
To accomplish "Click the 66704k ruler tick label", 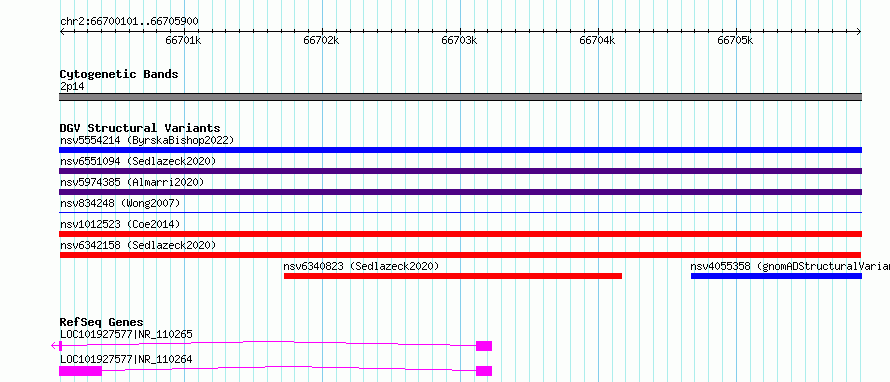I will pyautogui.click(x=597, y=40).
